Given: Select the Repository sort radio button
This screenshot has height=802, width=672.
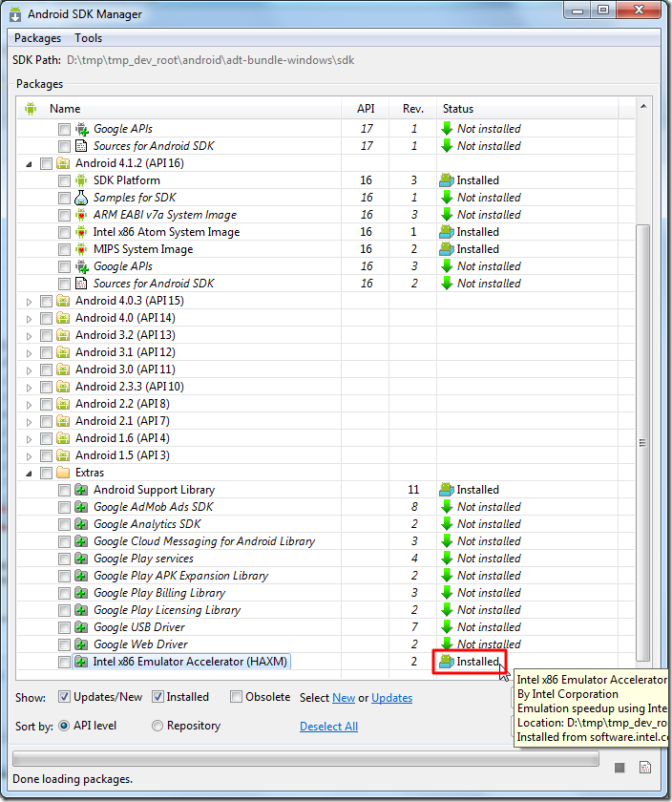Looking at the screenshot, I should pos(157,726).
